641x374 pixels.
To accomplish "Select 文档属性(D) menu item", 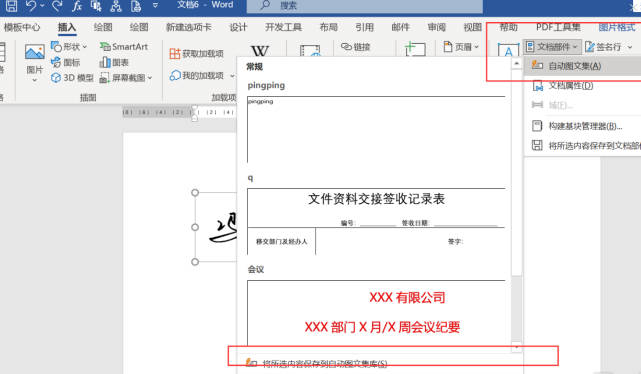I will coord(583,85).
